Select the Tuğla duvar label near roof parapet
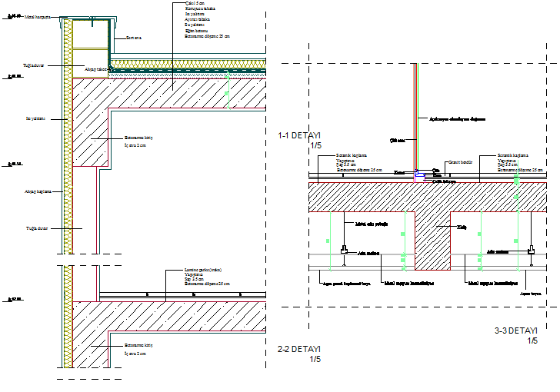The image size is (560, 392). click(35, 66)
